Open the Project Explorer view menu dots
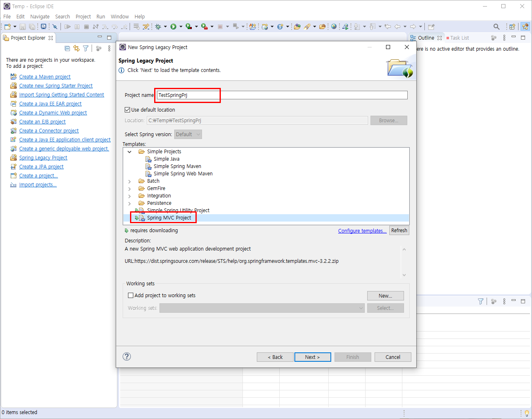Image resolution: width=532 pixels, height=419 pixels. pyautogui.click(x=109, y=48)
